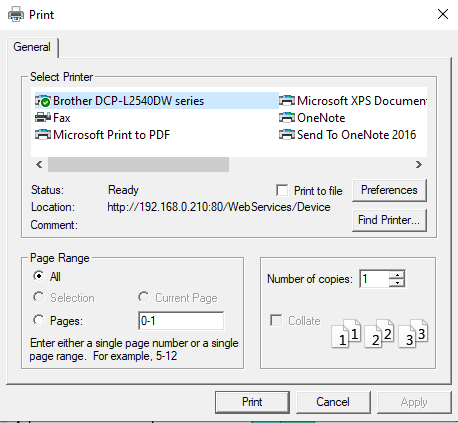
Task: Enable the Print to file checkbox
Action: [x=282, y=191]
